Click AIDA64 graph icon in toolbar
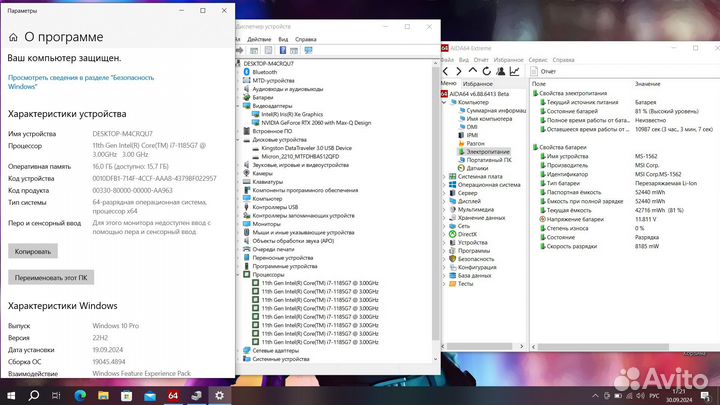The image size is (720, 405). [x=514, y=71]
